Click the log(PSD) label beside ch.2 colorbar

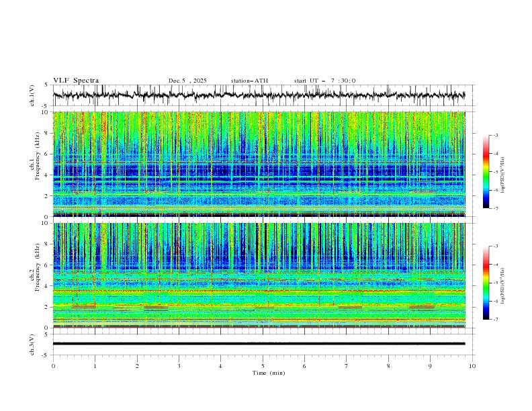click(502, 285)
